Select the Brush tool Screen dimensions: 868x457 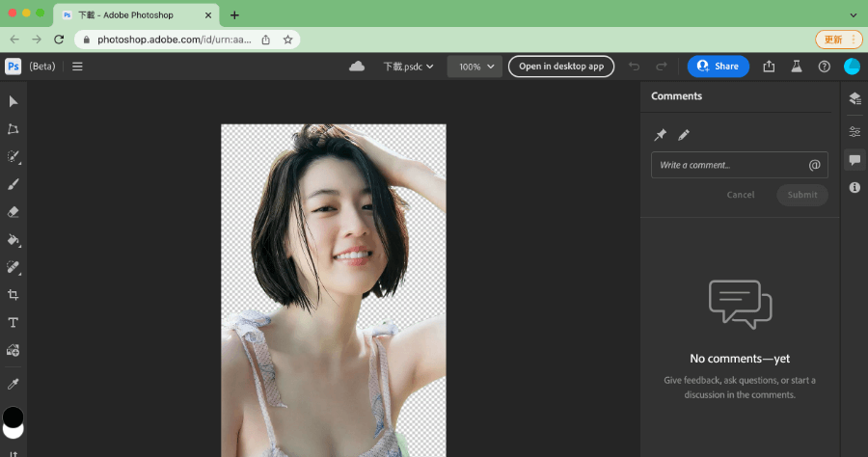pyautogui.click(x=14, y=184)
